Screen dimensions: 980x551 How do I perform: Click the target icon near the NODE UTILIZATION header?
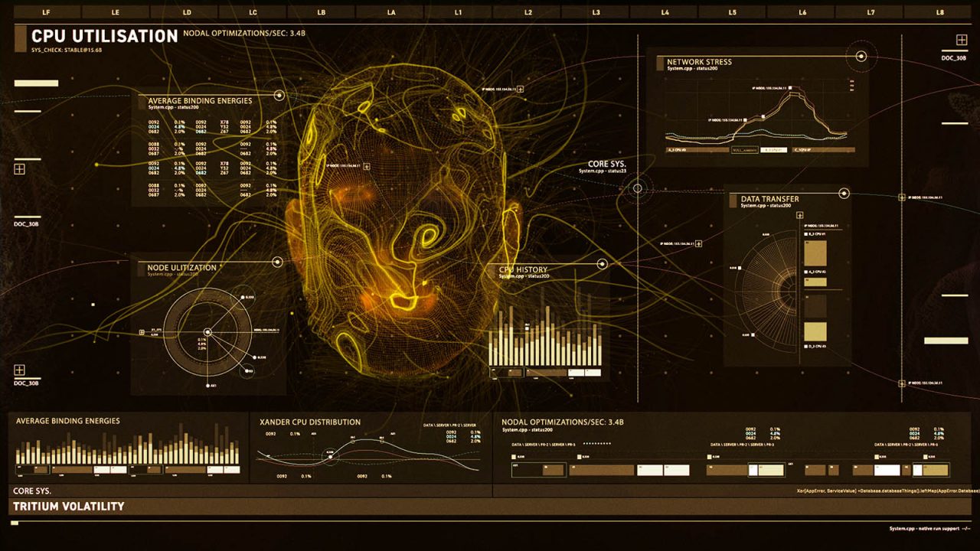pos(277,263)
